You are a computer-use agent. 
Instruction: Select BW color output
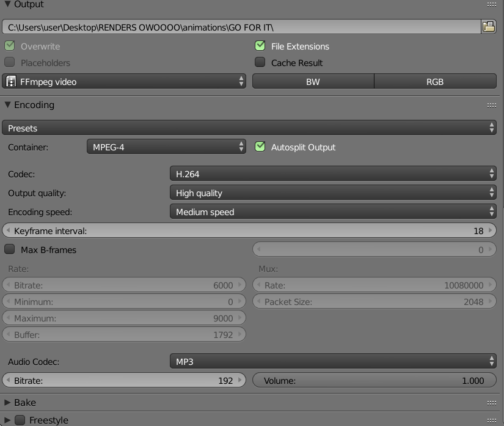[x=313, y=81]
